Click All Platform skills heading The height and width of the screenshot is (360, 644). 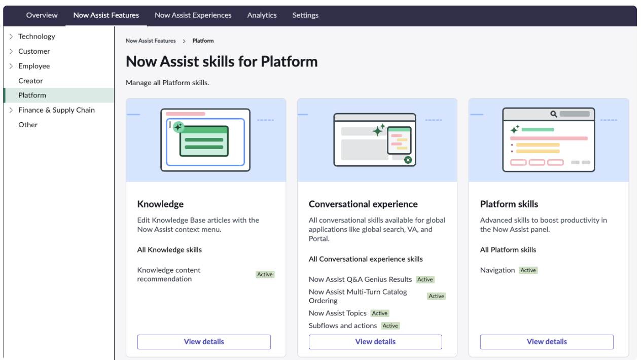click(x=508, y=249)
